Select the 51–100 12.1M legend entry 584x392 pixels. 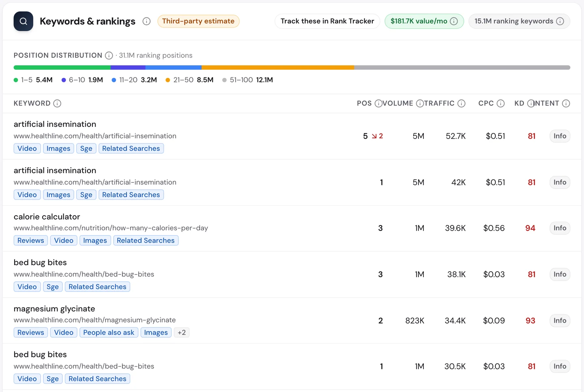tap(247, 80)
